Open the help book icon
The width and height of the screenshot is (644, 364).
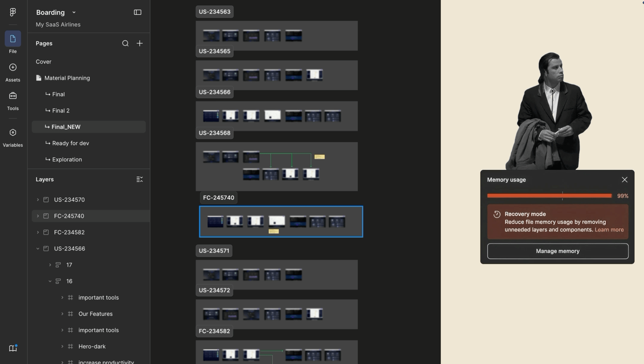coord(13,348)
